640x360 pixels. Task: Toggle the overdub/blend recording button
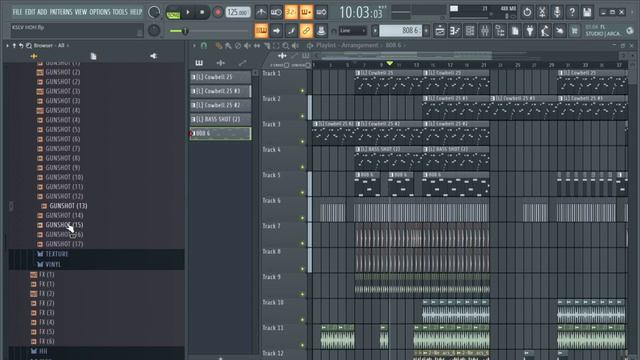[306, 12]
